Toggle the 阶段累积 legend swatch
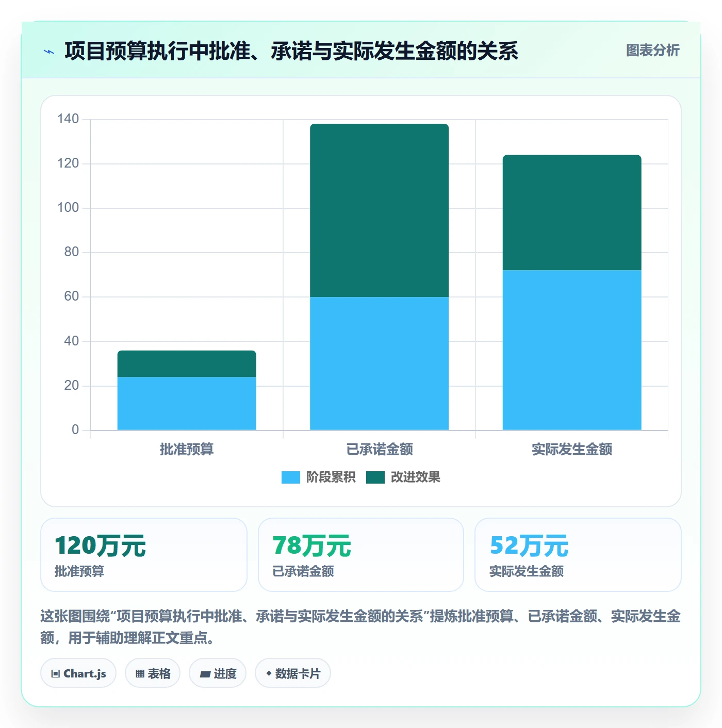 (x=290, y=477)
